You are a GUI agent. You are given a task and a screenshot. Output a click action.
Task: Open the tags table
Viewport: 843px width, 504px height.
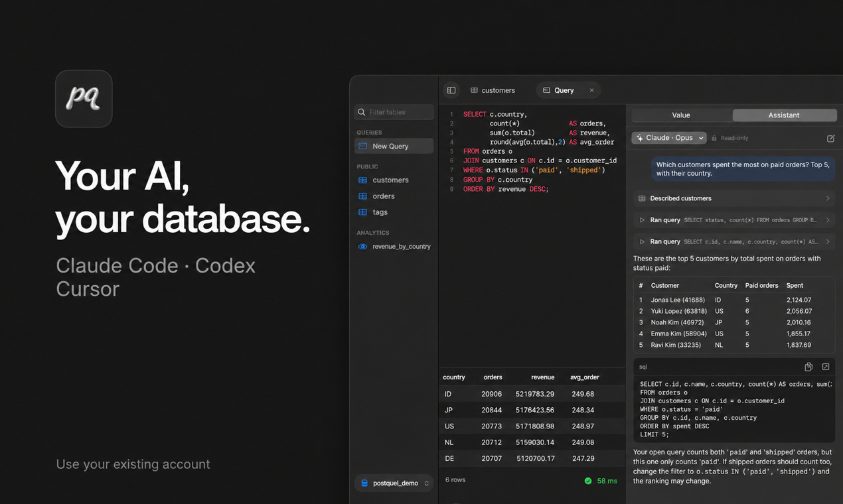[394, 212]
